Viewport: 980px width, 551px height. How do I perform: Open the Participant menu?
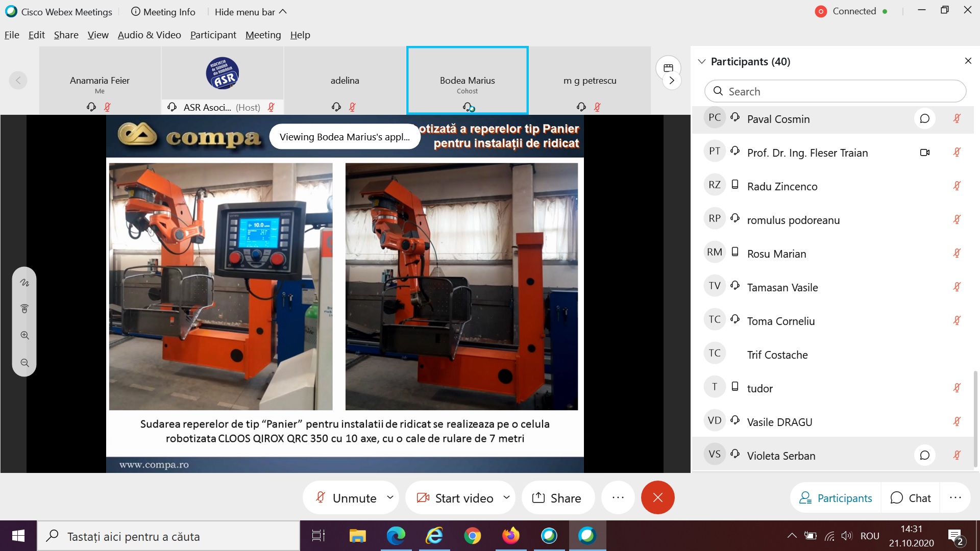pyautogui.click(x=213, y=35)
